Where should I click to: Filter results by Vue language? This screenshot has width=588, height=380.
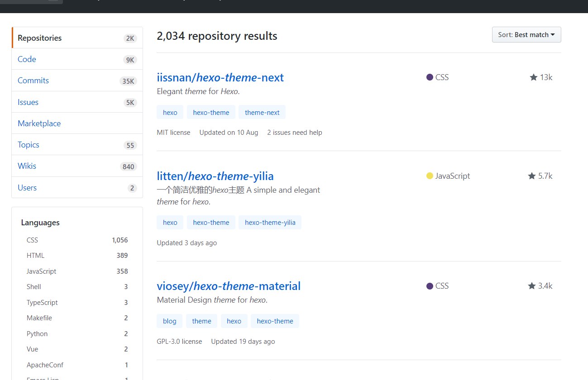pyautogui.click(x=77, y=349)
